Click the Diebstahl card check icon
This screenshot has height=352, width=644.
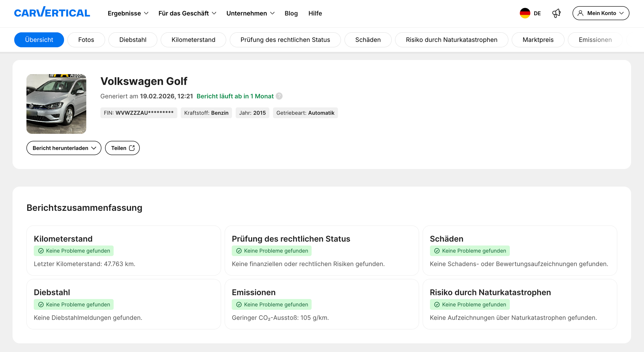(41, 304)
